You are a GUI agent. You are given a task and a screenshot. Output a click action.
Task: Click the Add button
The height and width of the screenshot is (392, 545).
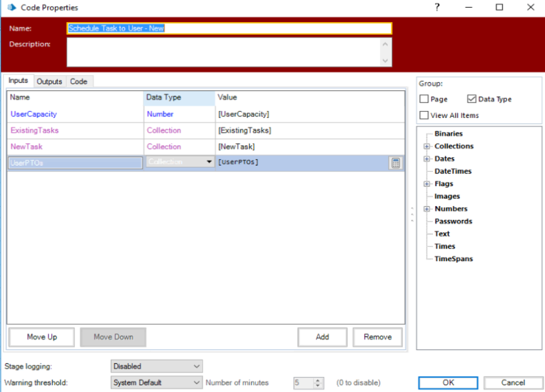322,337
